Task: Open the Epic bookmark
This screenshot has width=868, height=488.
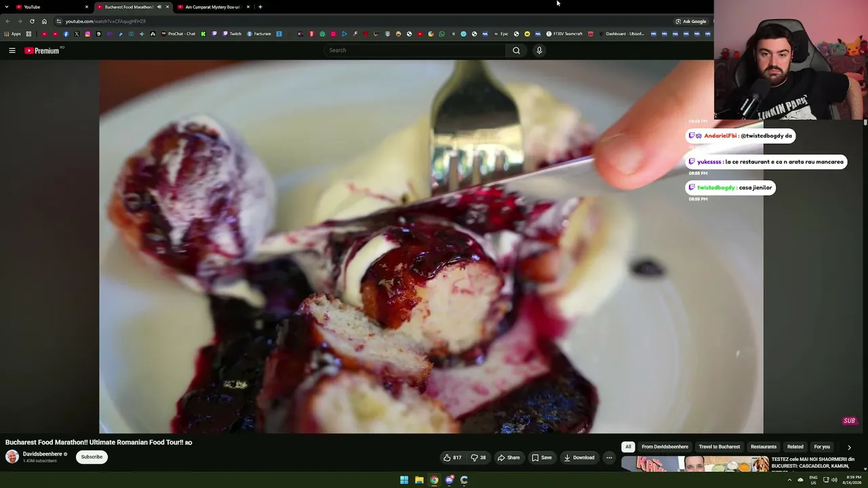Action: pyautogui.click(x=500, y=34)
